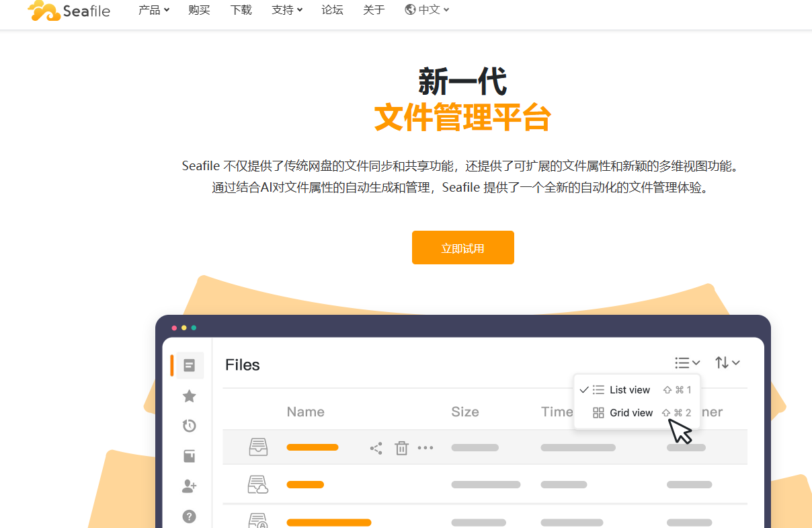812x528 pixels.
Task: Click the Files heading
Action: [243, 365]
